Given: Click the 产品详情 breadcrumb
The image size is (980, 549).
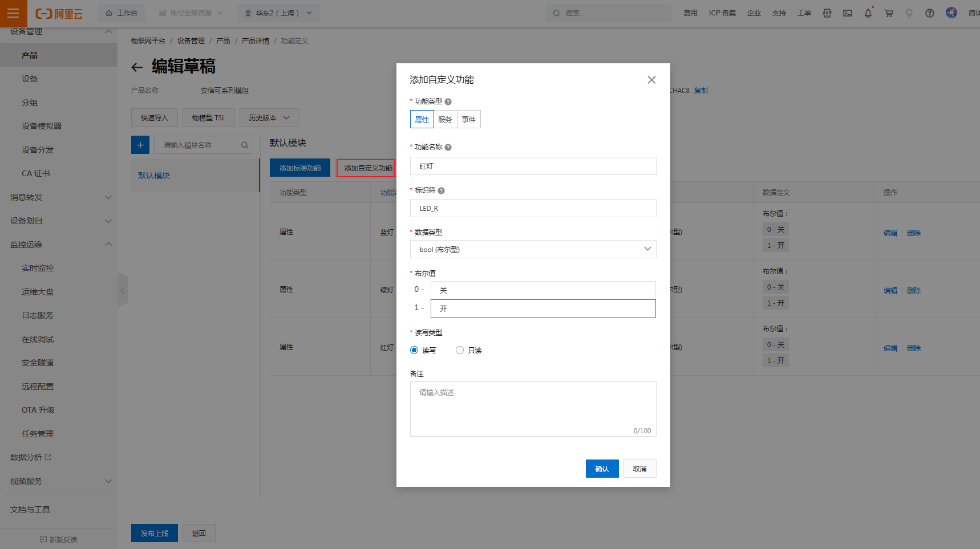Looking at the screenshot, I should pos(256,41).
